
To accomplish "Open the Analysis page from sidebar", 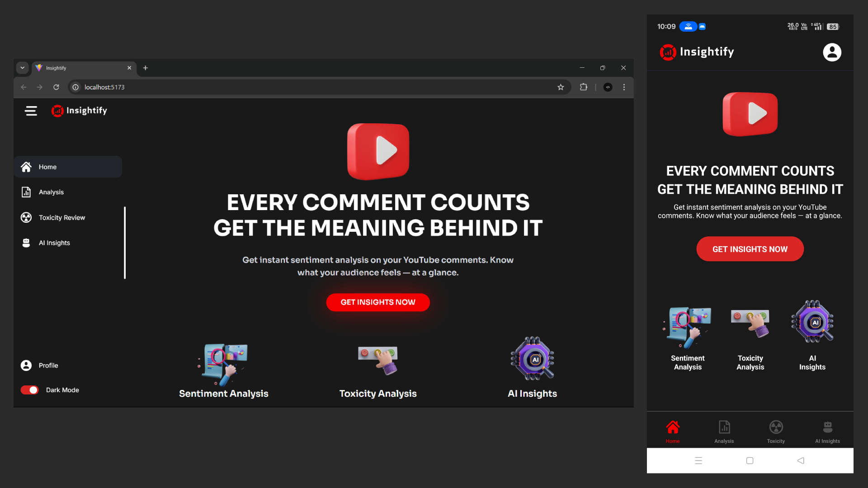I will [x=51, y=192].
